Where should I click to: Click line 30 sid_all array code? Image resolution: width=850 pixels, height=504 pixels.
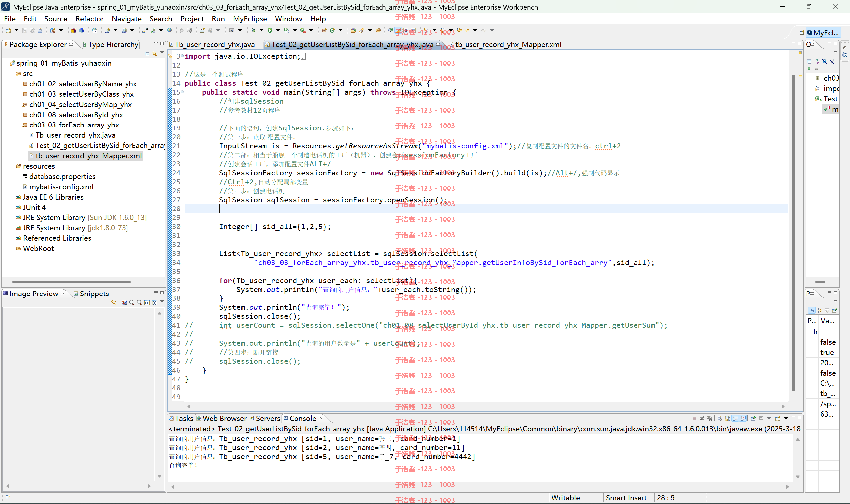tap(275, 226)
